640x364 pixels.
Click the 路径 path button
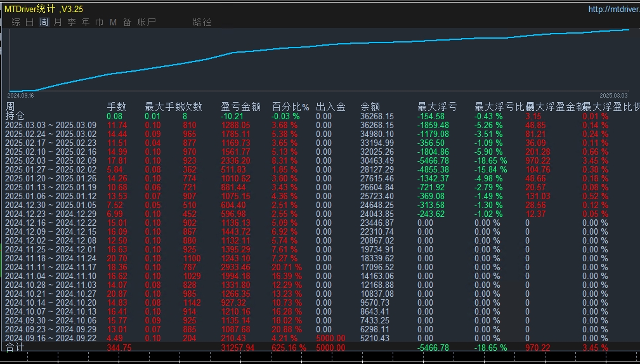pos(202,22)
